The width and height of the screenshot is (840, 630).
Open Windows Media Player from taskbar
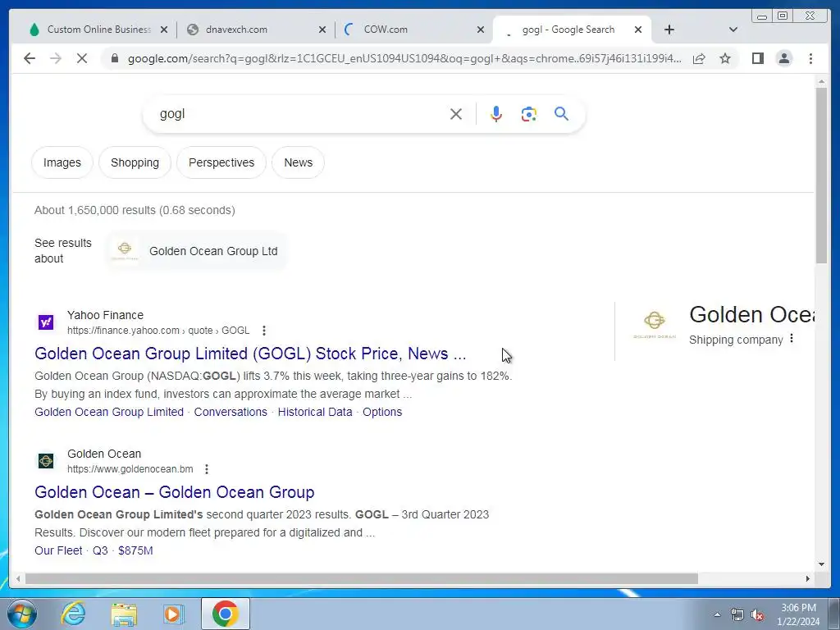tap(173, 614)
